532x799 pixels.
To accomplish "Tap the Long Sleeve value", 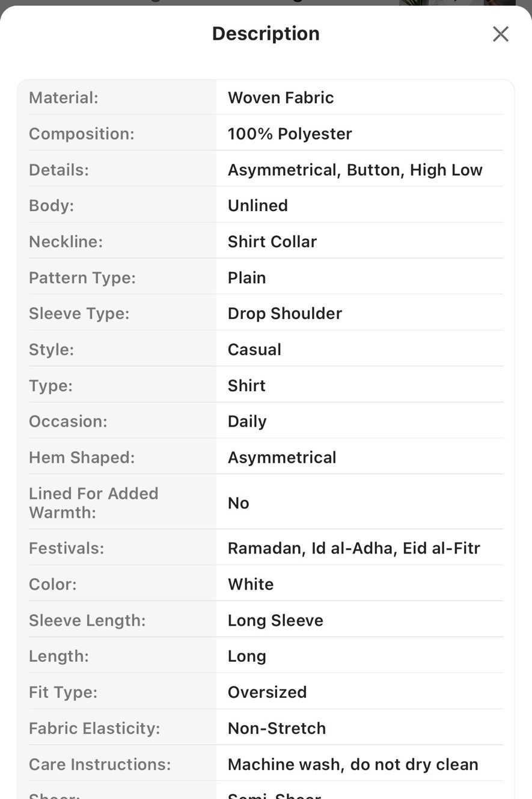I will click(x=275, y=620).
